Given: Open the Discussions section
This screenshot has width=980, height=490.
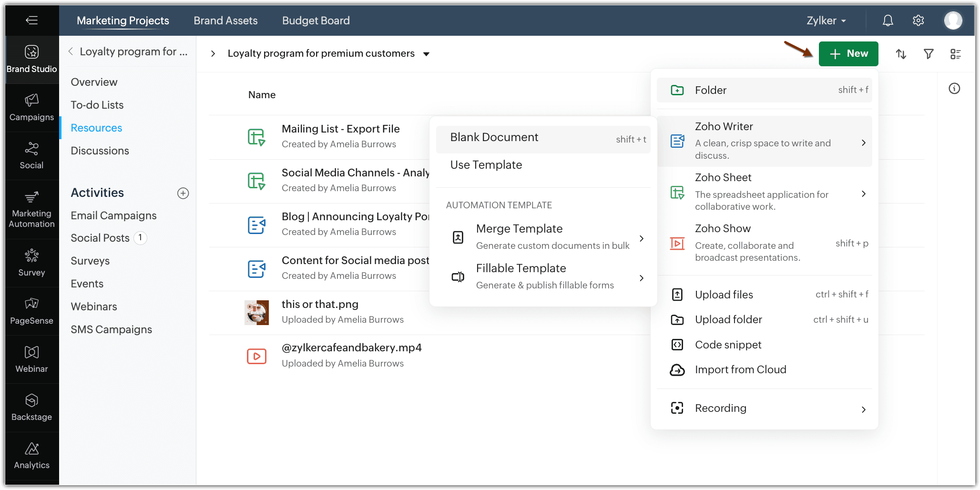Looking at the screenshot, I should pos(100,151).
